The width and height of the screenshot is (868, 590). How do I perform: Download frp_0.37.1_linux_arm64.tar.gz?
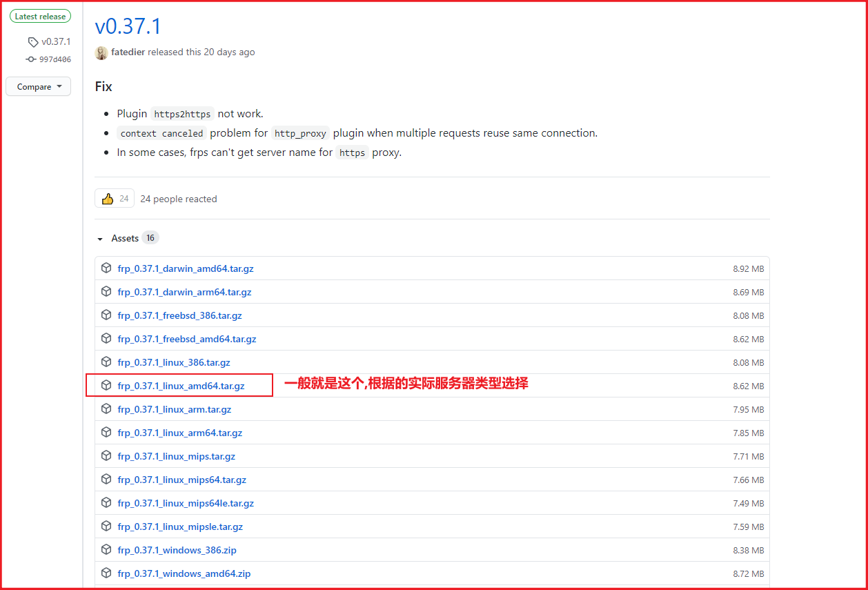tap(180, 433)
